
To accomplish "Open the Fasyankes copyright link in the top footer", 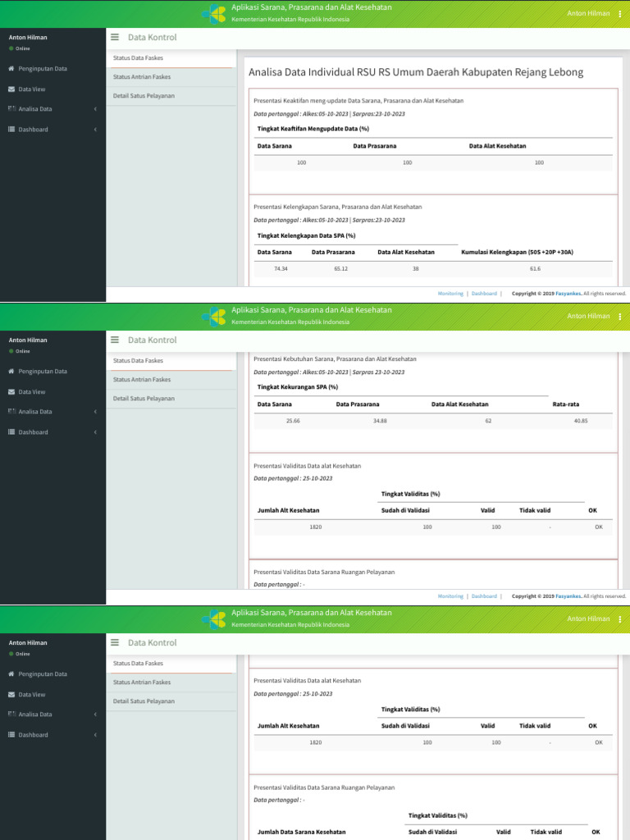I will (568, 293).
